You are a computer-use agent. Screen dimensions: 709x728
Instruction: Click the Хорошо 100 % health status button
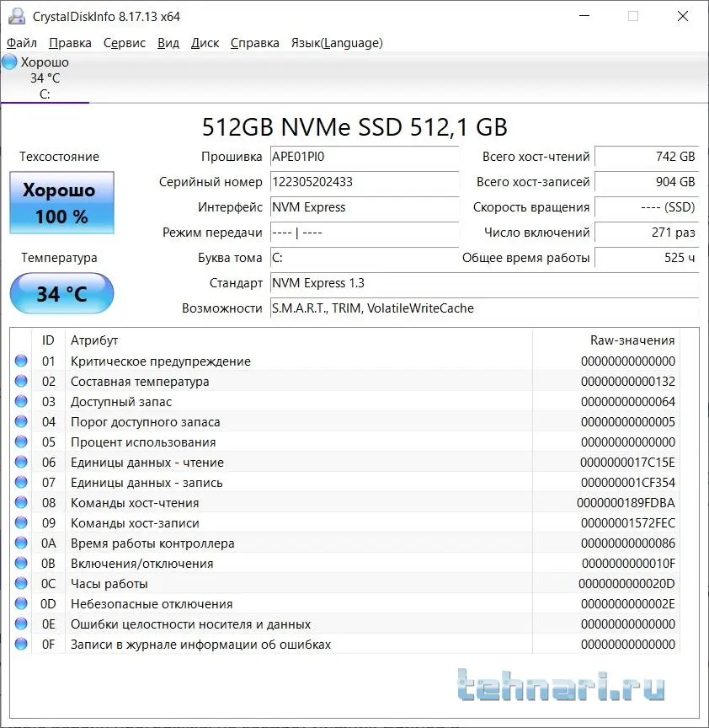[61, 202]
